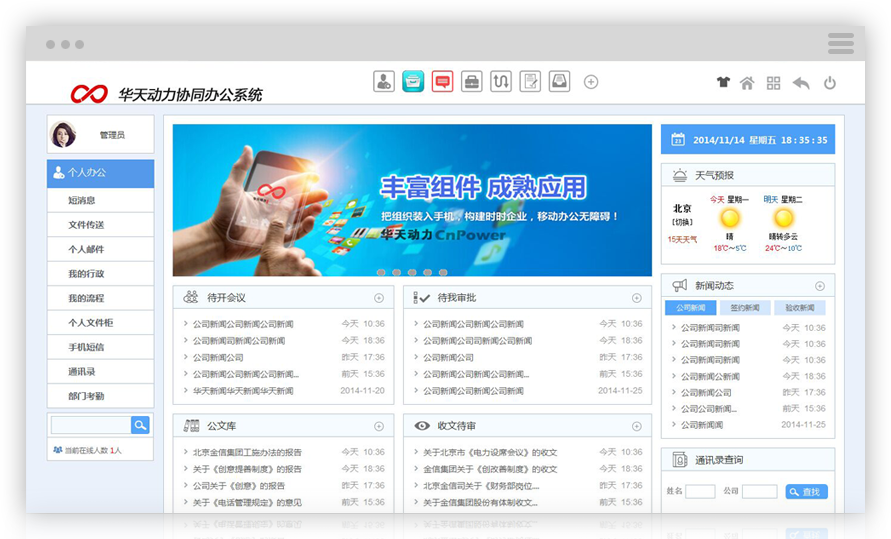891x539 pixels.
Task: Open the 15天天气 forecast link
Action: tap(682, 240)
